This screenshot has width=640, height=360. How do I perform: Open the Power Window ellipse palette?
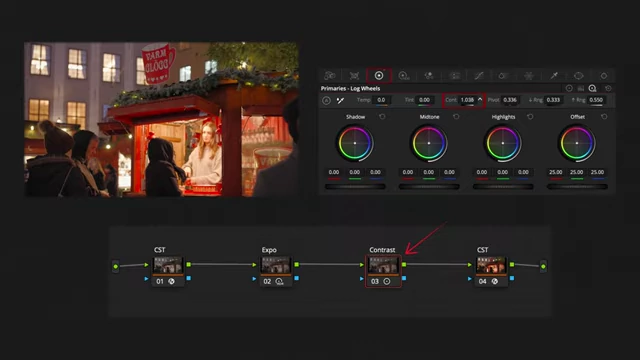pyautogui.click(x=578, y=76)
